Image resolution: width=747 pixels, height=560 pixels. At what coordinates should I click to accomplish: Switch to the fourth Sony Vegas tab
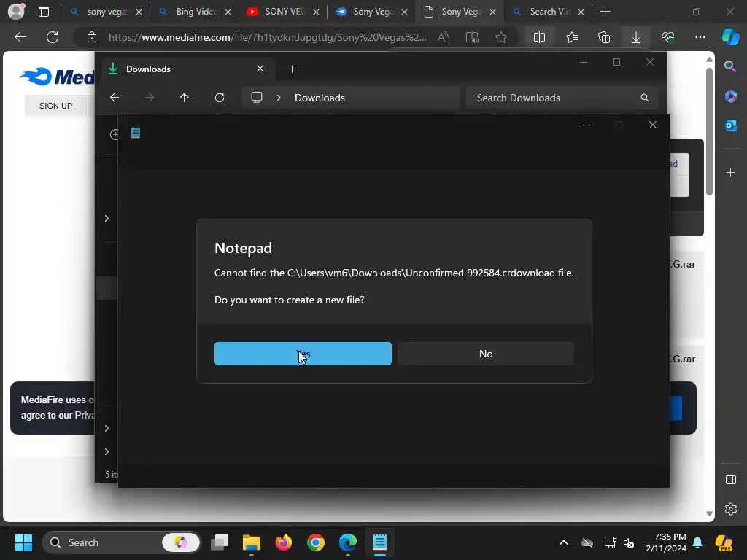pos(371,12)
